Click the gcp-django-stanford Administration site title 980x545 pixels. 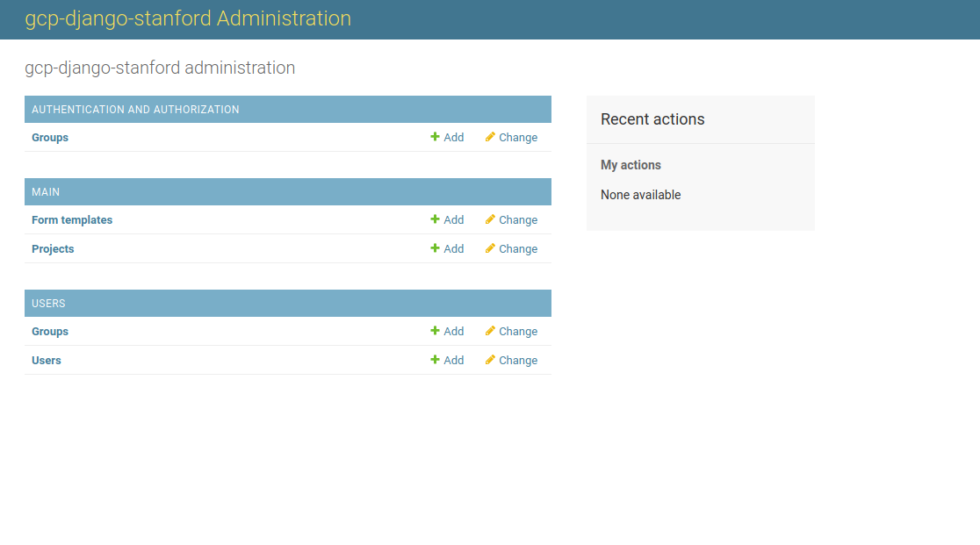point(188,18)
